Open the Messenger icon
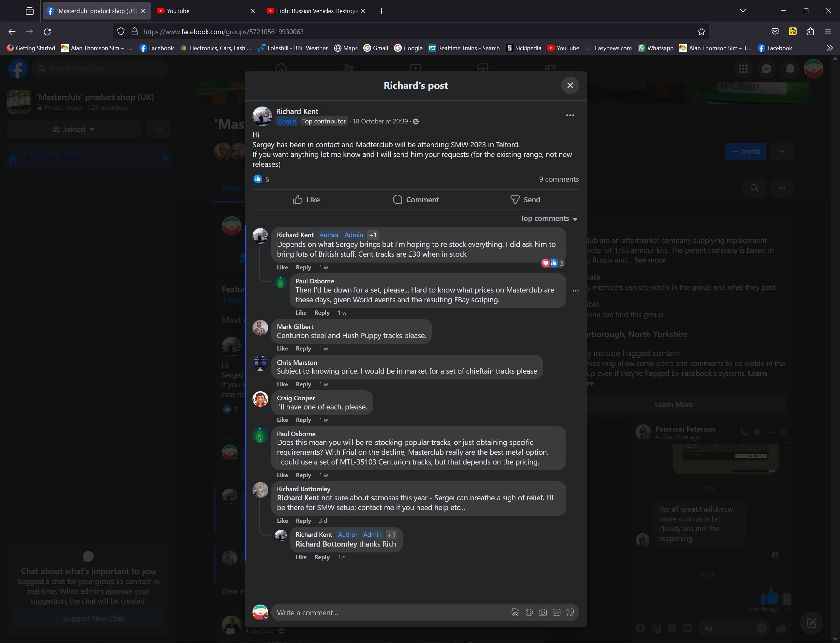The width and height of the screenshot is (840, 643). pos(766,69)
